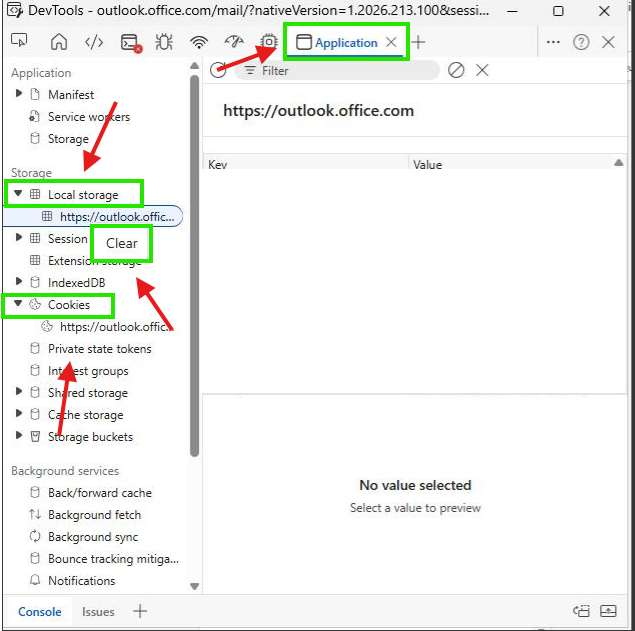635x631 pixels.
Task: Expand the quick view drawer icon
Action: (x=608, y=611)
